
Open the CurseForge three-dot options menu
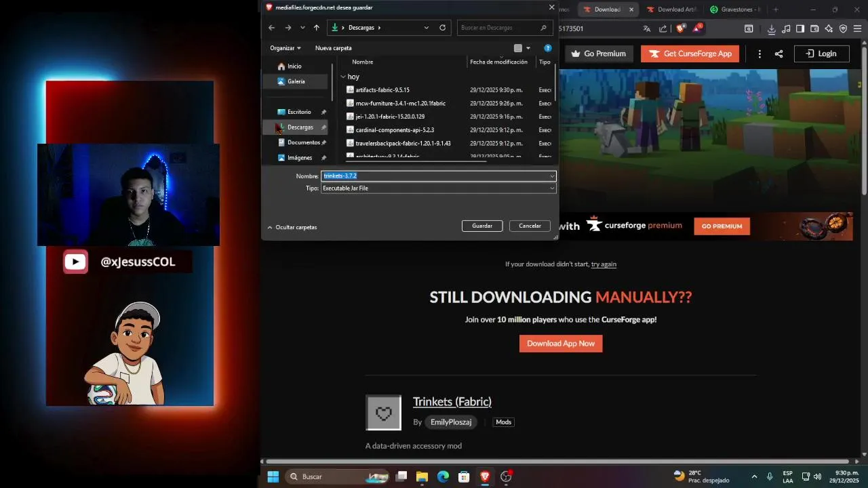(759, 54)
